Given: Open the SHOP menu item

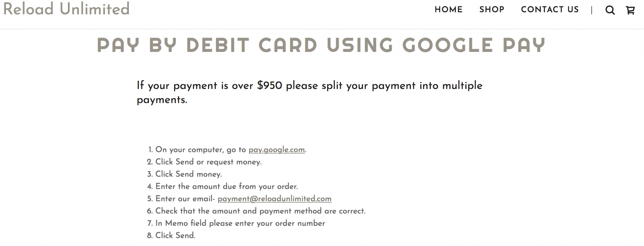Looking at the screenshot, I should click(492, 10).
